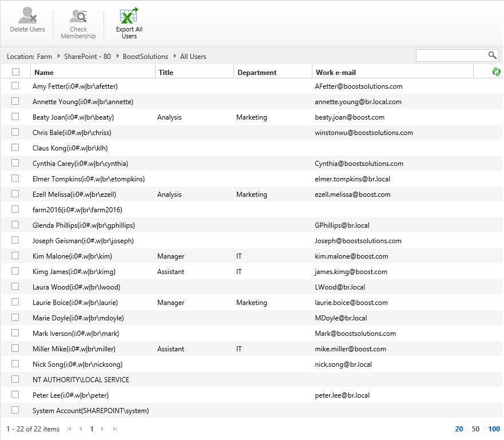The height and width of the screenshot is (440, 504).
Task: Sort by the Department column header
Action: 257,73
